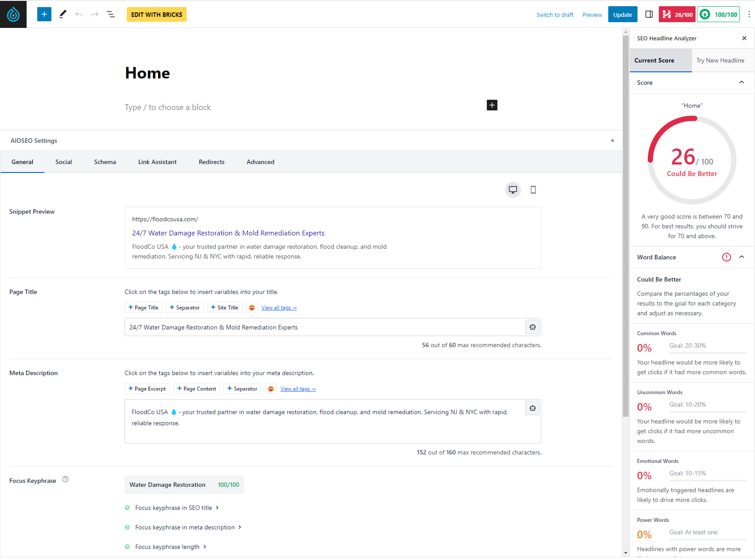Insert the Site Title tag
The image size is (755, 560).
pos(224,307)
